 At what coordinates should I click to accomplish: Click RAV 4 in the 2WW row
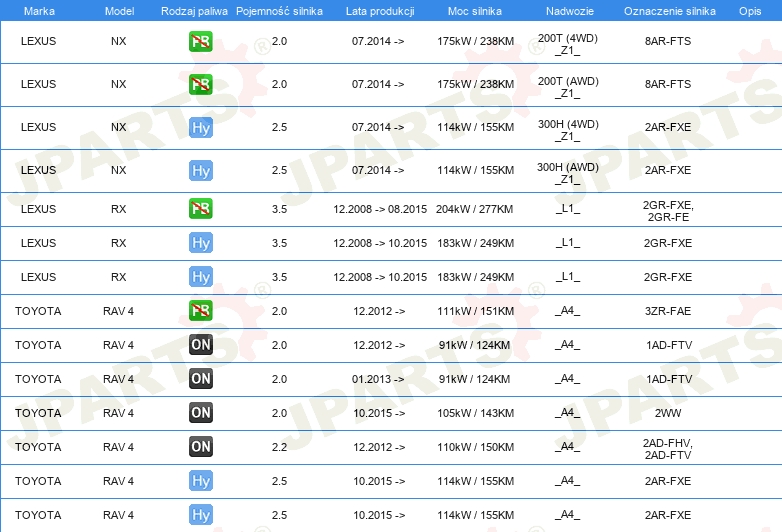(119, 413)
